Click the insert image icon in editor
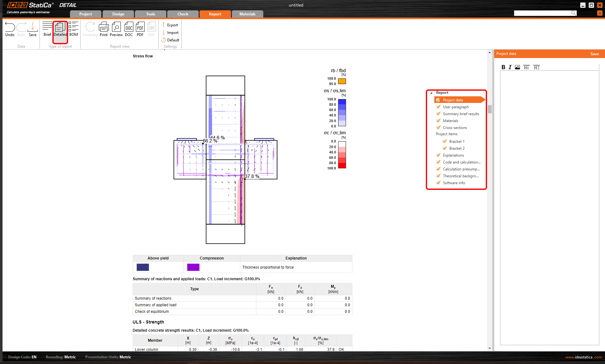Image resolution: width=605 pixels, height=364 pixels. click(517, 67)
